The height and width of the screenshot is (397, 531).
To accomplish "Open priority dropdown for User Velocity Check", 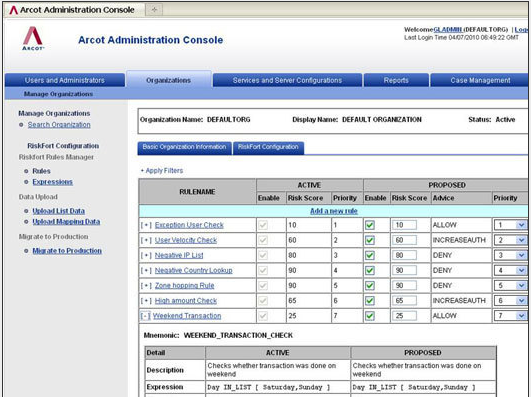I will coord(510,240).
